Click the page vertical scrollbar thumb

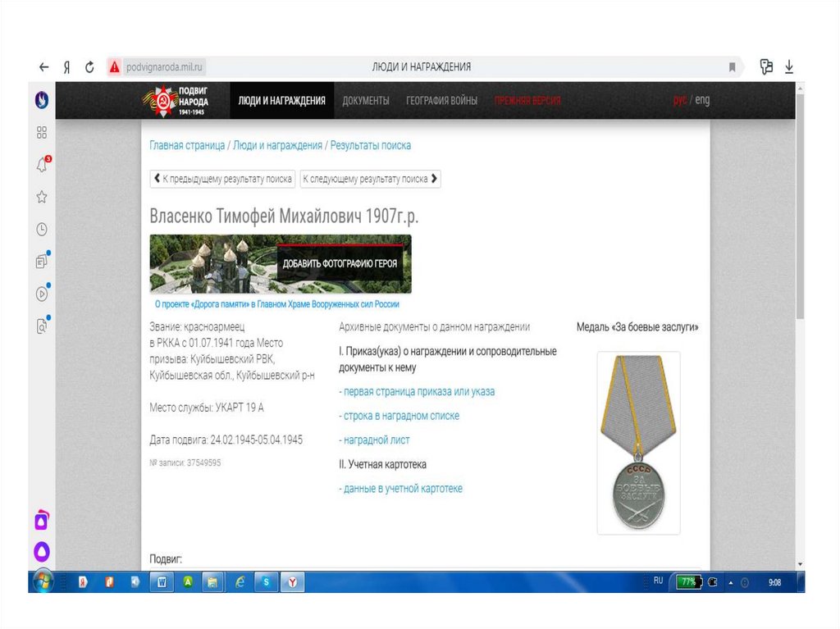pos(801,207)
